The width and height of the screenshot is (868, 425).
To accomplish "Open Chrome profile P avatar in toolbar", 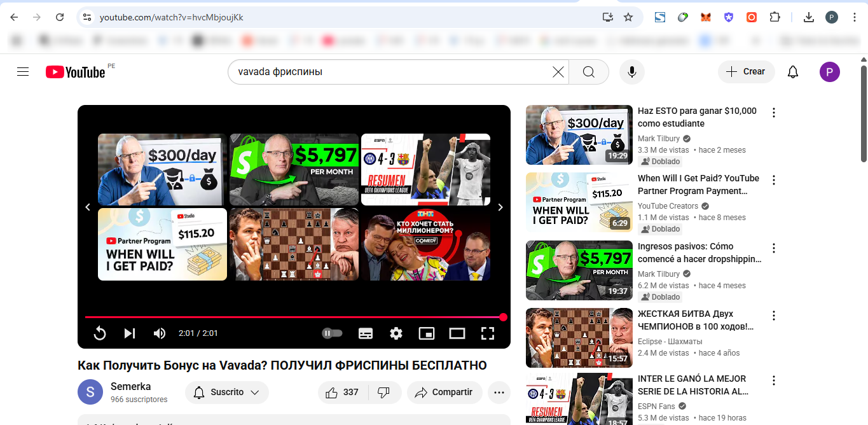I will point(832,17).
